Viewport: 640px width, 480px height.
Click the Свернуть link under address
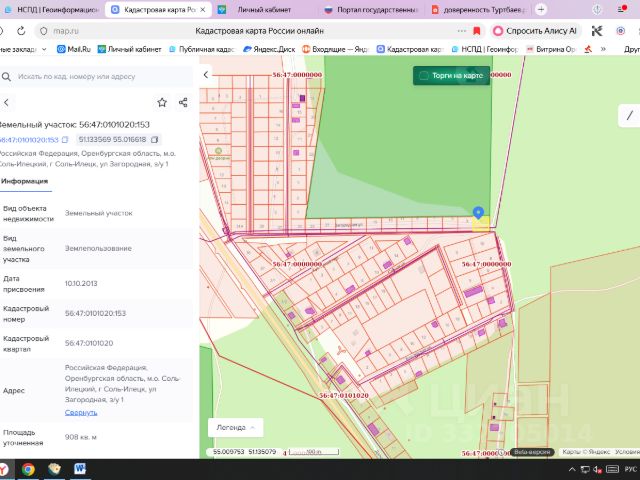pyautogui.click(x=81, y=412)
